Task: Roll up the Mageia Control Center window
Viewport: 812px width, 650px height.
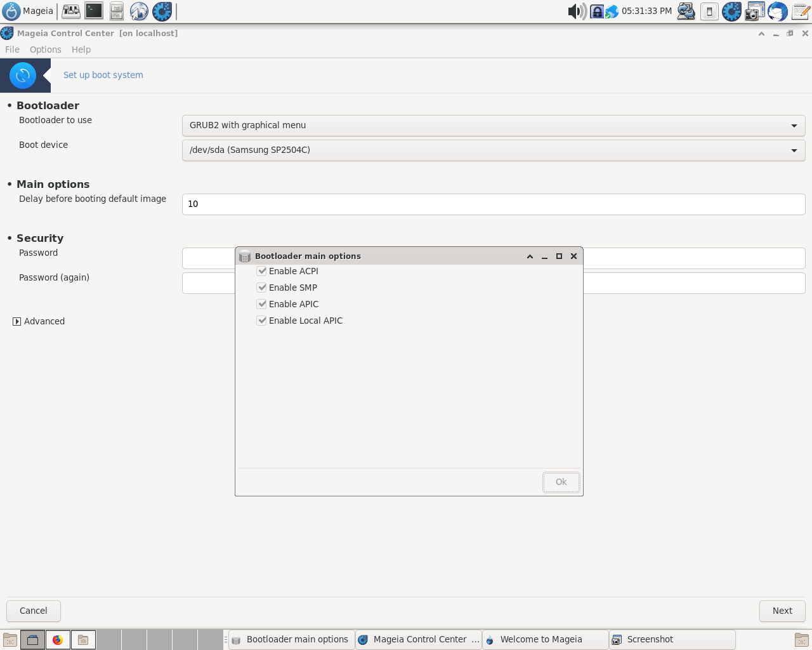Action: (x=761, y=34)
